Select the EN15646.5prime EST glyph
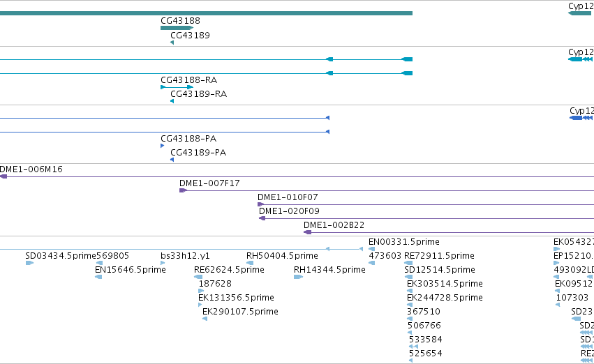The height and width of the screenshot is (364, 594). point(98,277)
